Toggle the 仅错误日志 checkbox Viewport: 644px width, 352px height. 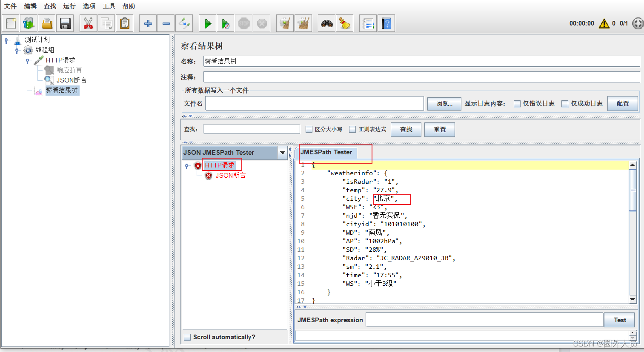pos(517,104)
